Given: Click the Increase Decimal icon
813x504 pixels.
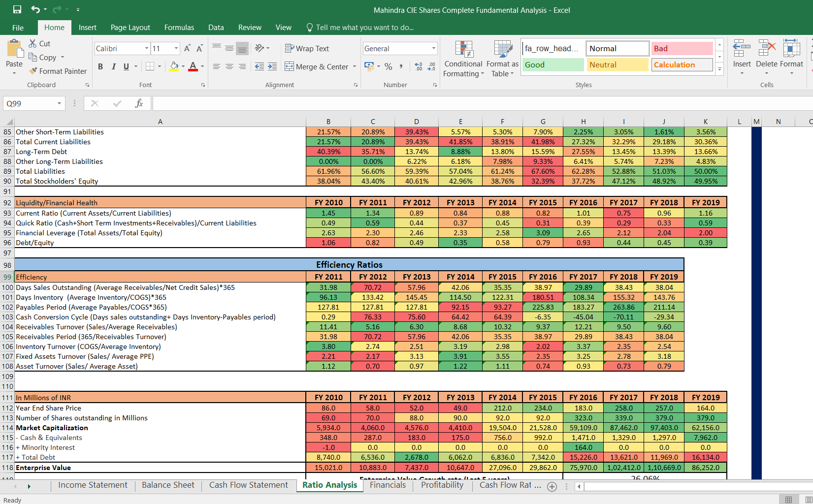Looking at the screenshot, I should tap(419, 66).
